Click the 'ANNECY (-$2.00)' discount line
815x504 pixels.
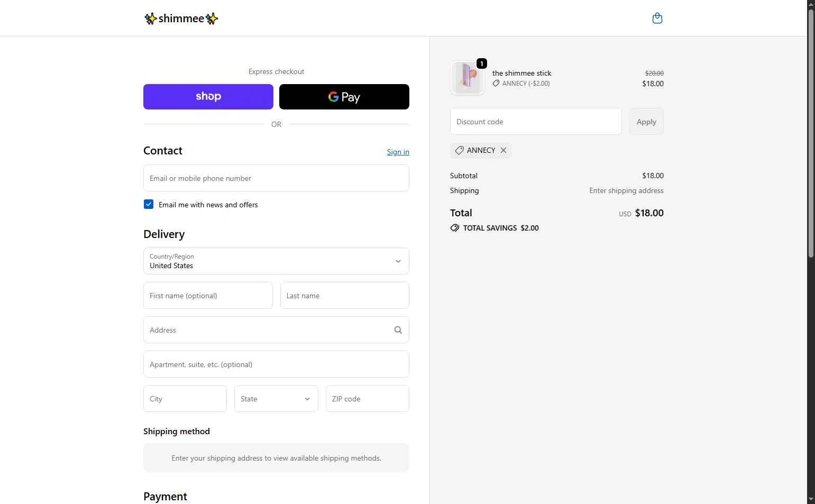point(521,84)
